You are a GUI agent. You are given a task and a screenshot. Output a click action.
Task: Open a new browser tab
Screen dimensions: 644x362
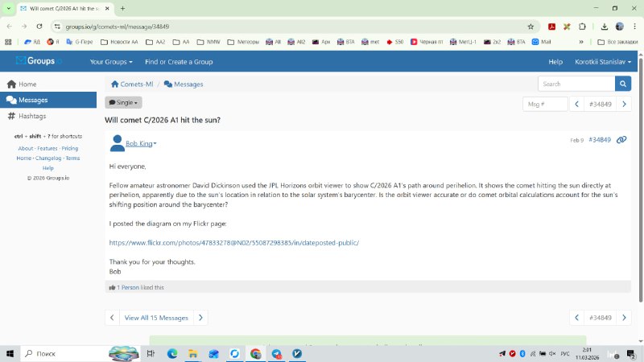(x=122, y=8)
